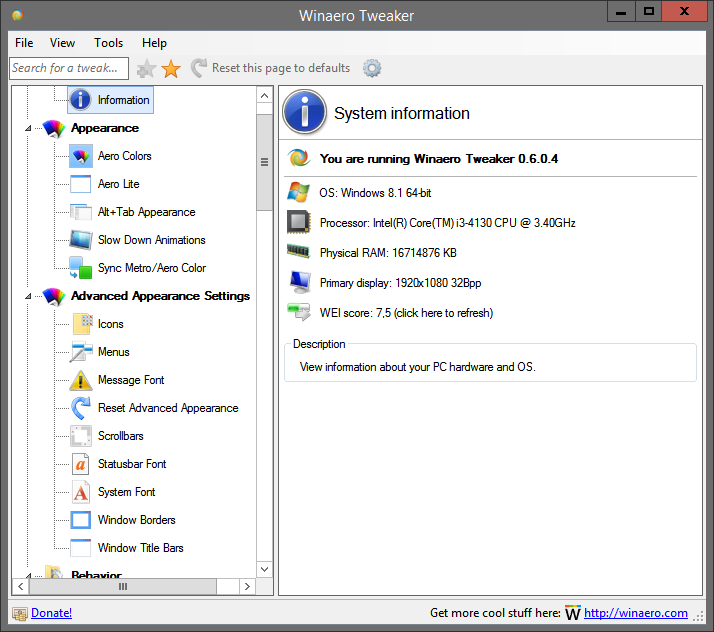Click the WEI score refresh icon
Viewport: 714px width, 632px height.
[299, 312]
